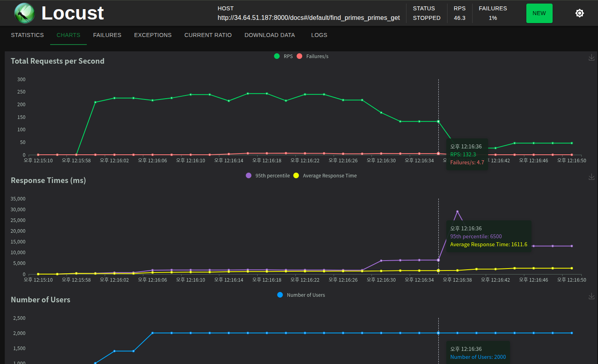This screenshot has width=598, height=364.
Task: Click the Total Requests per Second heading
Action: pyautogui.click(x=58, y=61)
